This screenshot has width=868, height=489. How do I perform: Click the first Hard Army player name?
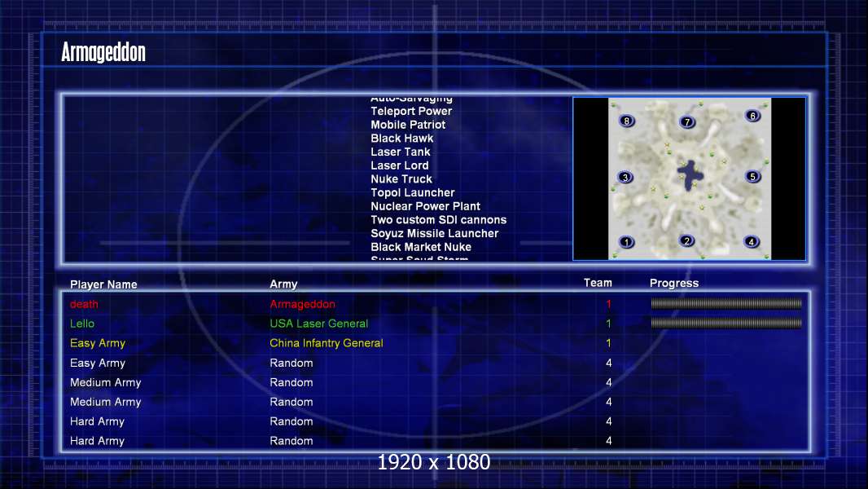coord(97,421)
